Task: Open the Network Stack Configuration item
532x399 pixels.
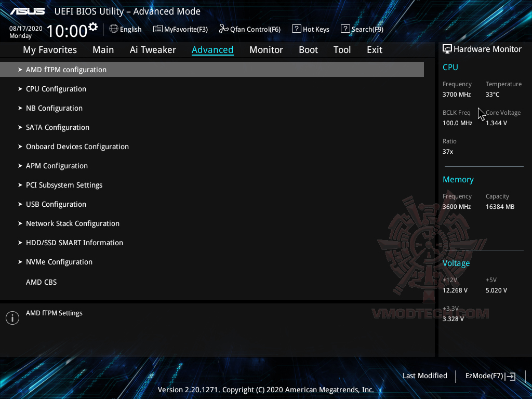Action: pos(72,223)
